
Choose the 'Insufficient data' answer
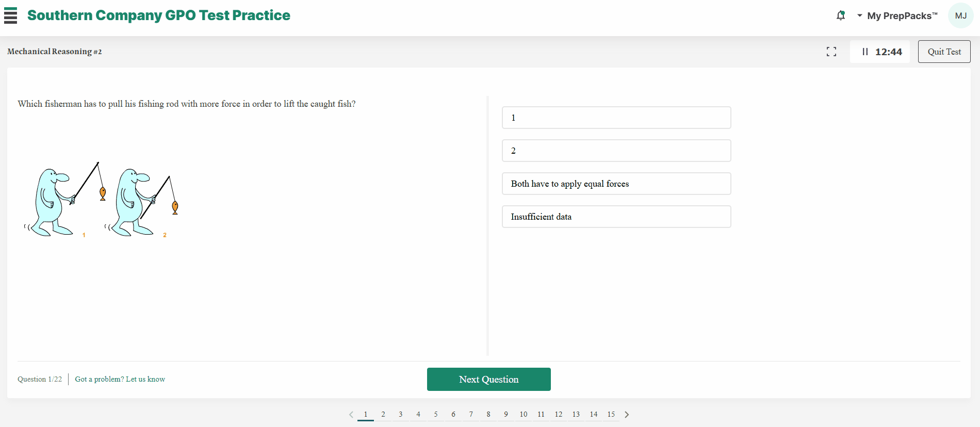pyautogui.click(x=616, y=217)
